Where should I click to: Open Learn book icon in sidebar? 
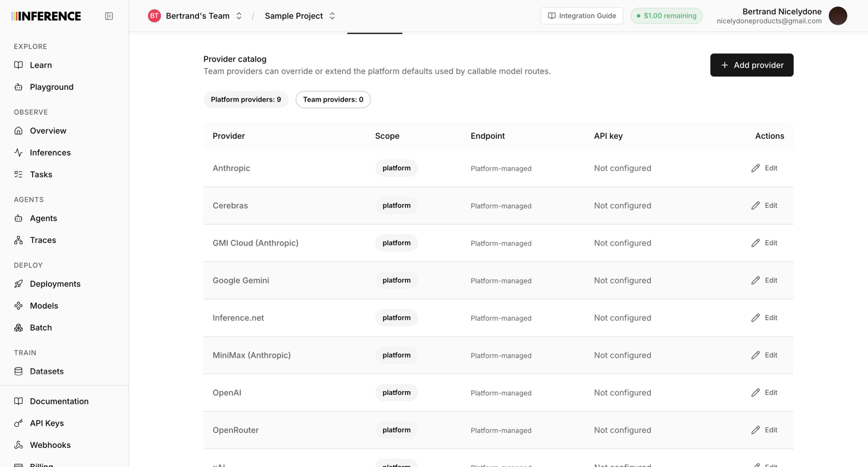pos(18,65)
